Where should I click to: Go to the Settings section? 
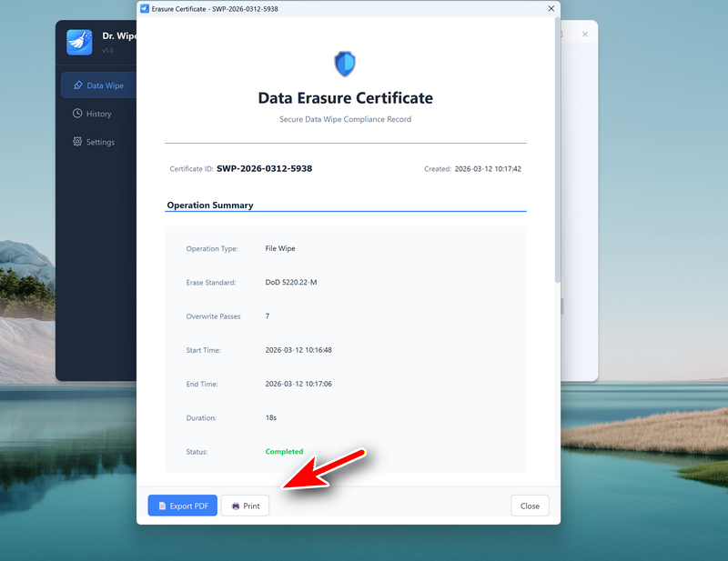[98, 142]
